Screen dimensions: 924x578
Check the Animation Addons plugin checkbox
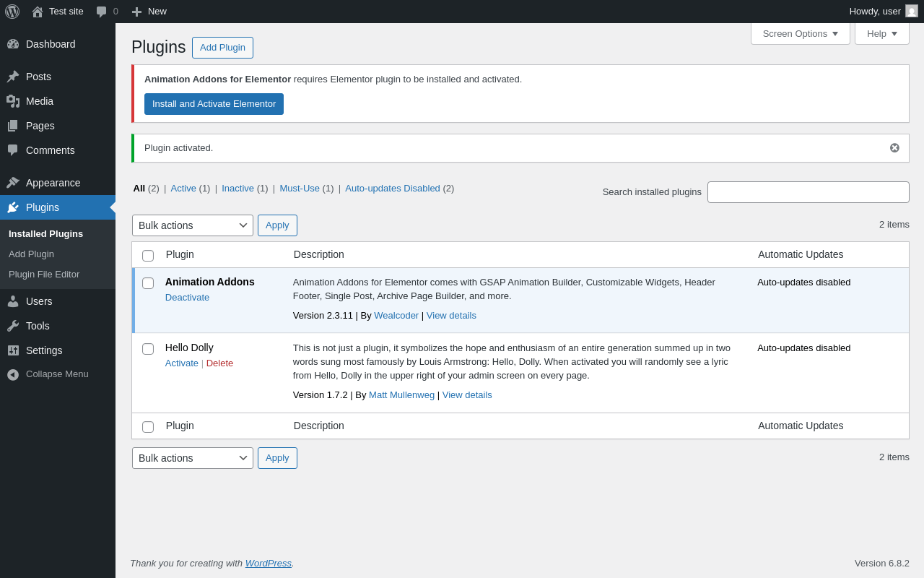tap(148, 283)
